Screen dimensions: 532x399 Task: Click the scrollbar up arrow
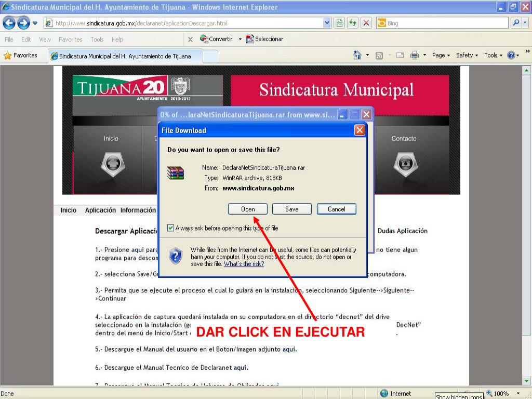527,71
